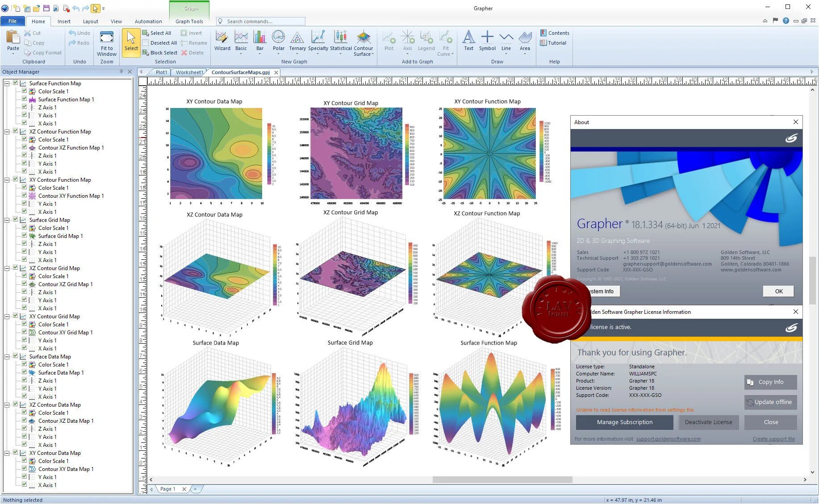The height and width of the screenshot is (504, 819).
Task: Switch to the Worksheet1 document tab
Action: click(x=189, y=72)
